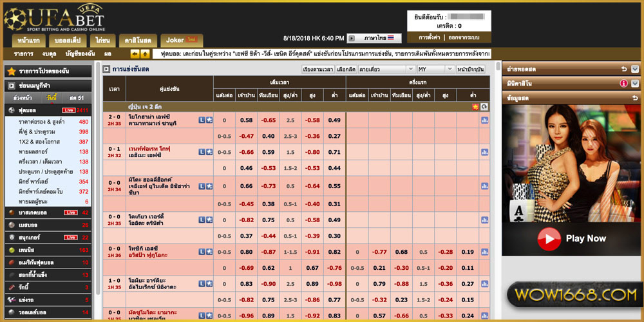Switch to the Joker tab
This screenshot has width=644, height=322.
tap(181, 40)
